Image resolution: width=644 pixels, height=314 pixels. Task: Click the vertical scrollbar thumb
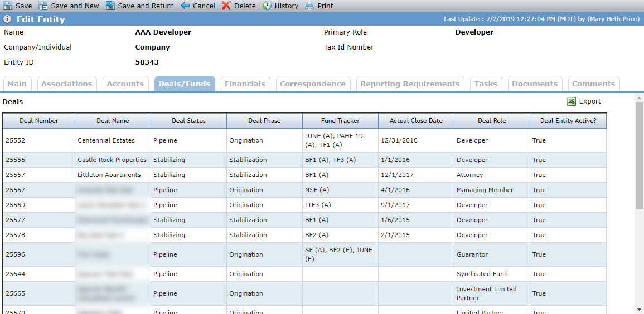pyautogui.click(x=640, y=155)
